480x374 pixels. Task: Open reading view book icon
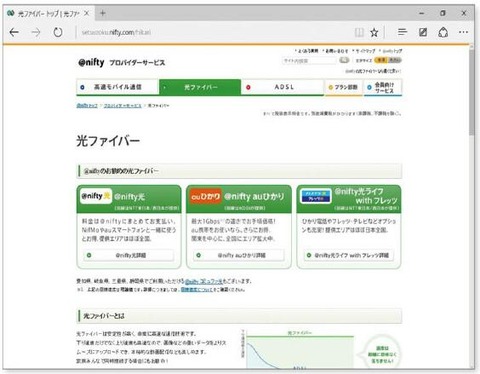pos(359,32)
